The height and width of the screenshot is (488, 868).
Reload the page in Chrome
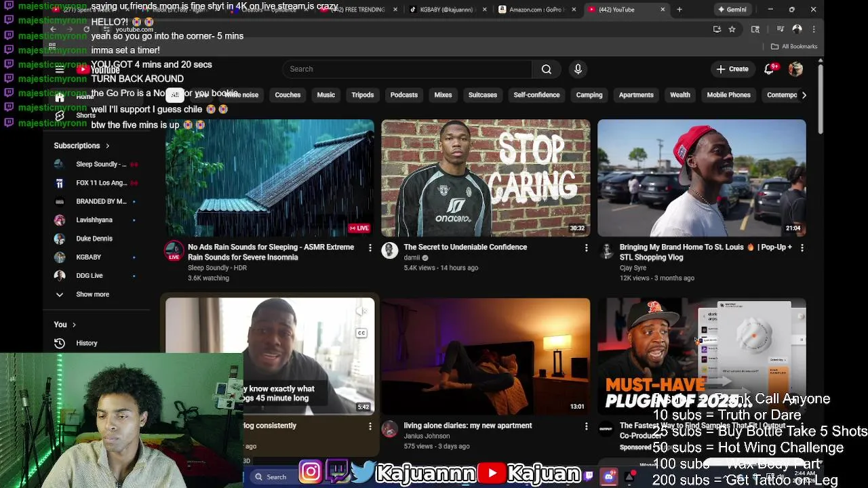pyautogui.click(x=86, y=29)
